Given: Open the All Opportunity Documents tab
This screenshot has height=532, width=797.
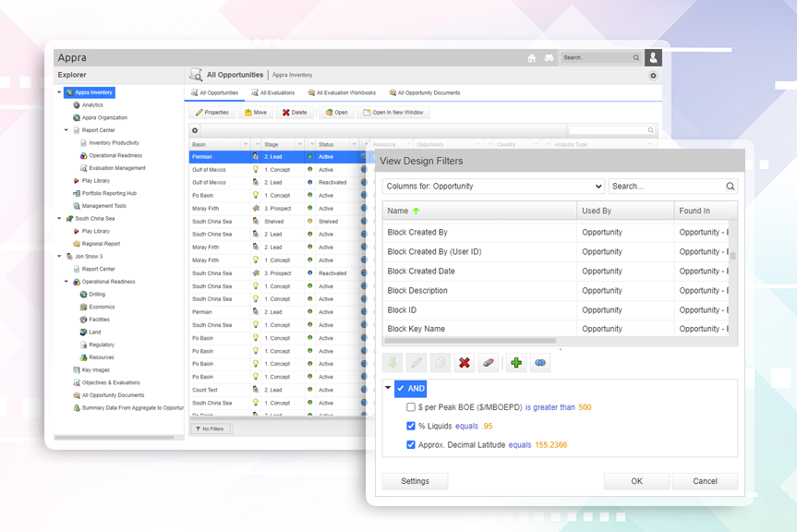Looking at the screenshot, I should 425,93.
